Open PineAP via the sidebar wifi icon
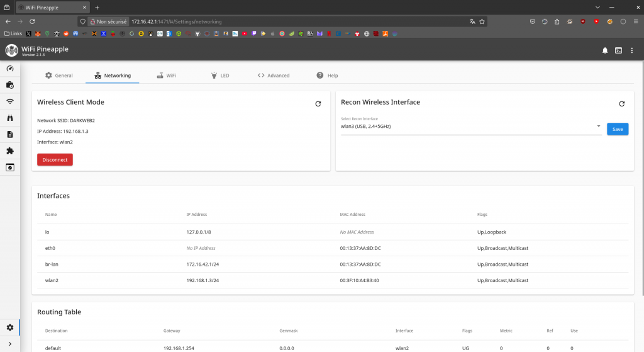Screen dimensions: 644x352 tap(10, 101)
